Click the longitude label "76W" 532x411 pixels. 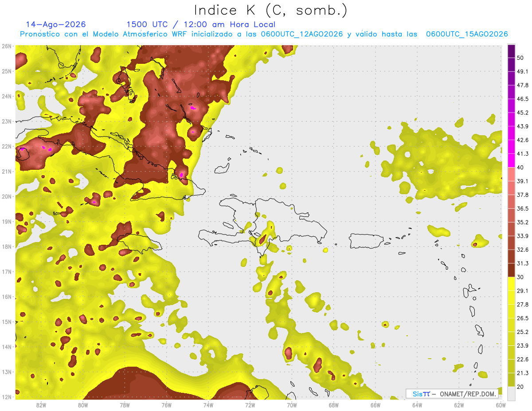(166, 405)
